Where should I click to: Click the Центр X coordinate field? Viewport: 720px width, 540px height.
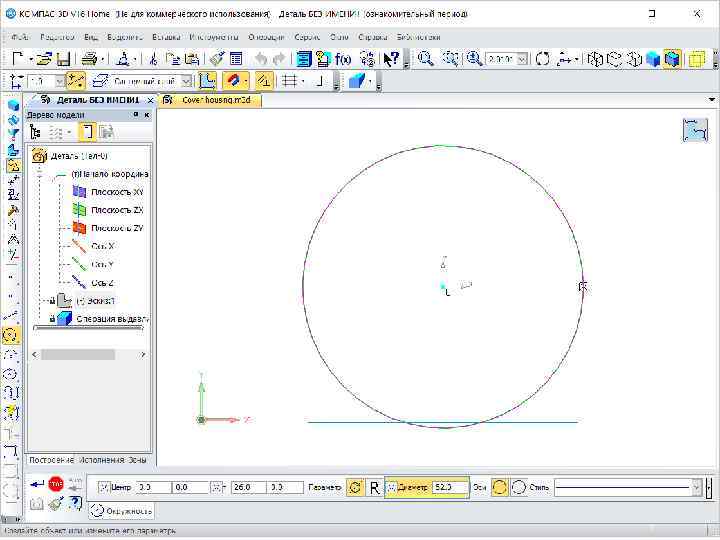pos(153,487)
